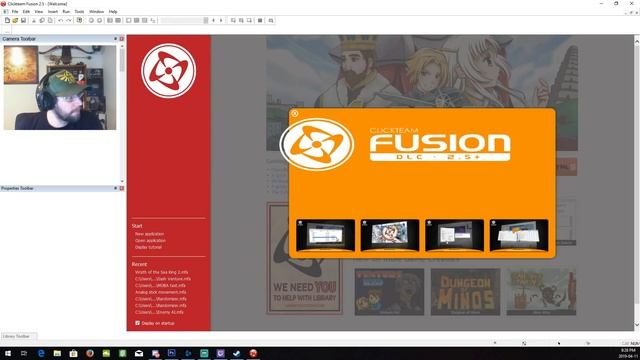Click the Paste toolbar icon
The width and height of the screenshot is (640, 360).
50,20
